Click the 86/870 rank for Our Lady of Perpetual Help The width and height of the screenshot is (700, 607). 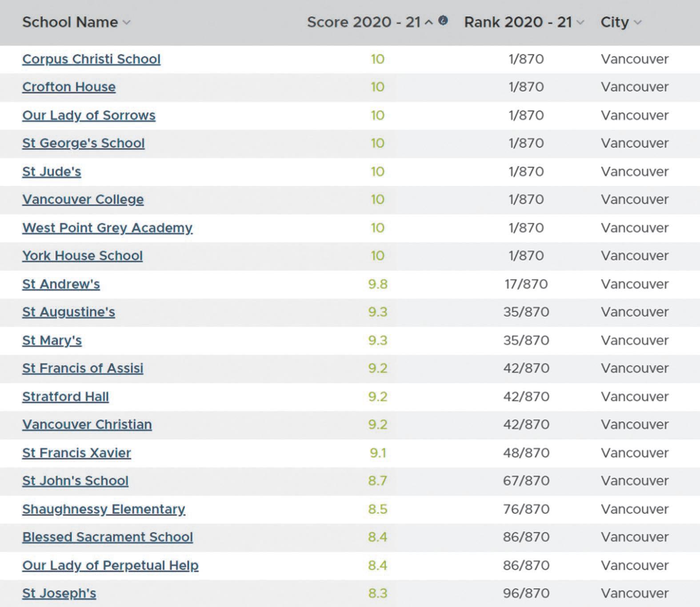526,566
